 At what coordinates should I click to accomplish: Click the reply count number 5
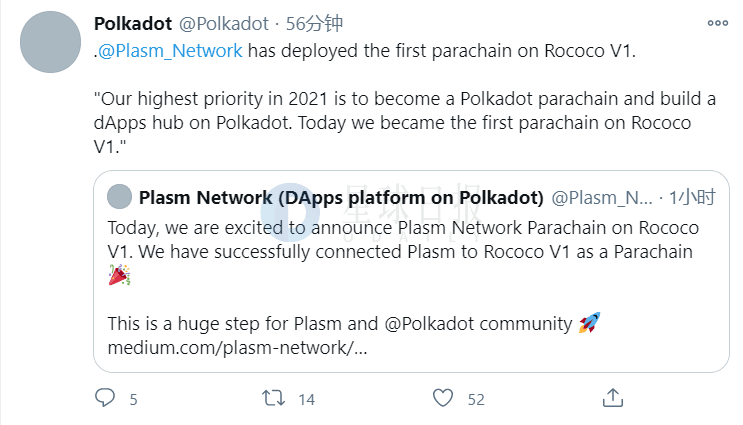(134, 399)
